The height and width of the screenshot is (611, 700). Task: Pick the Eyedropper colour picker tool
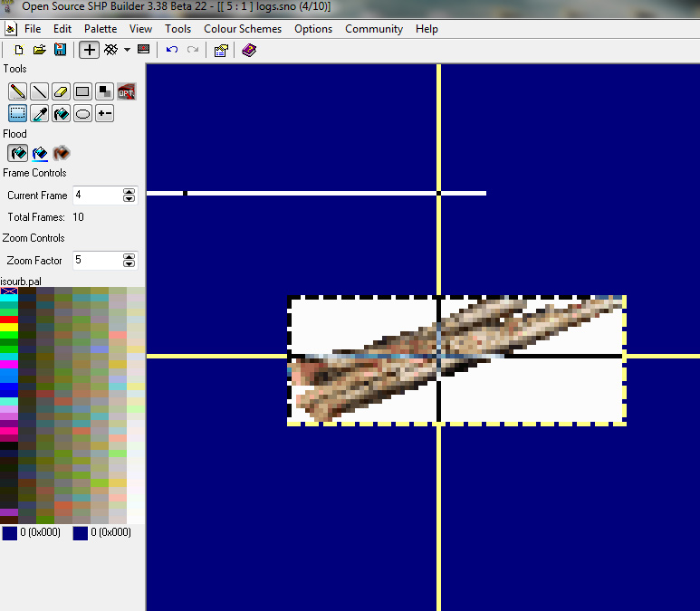(39, 113)
